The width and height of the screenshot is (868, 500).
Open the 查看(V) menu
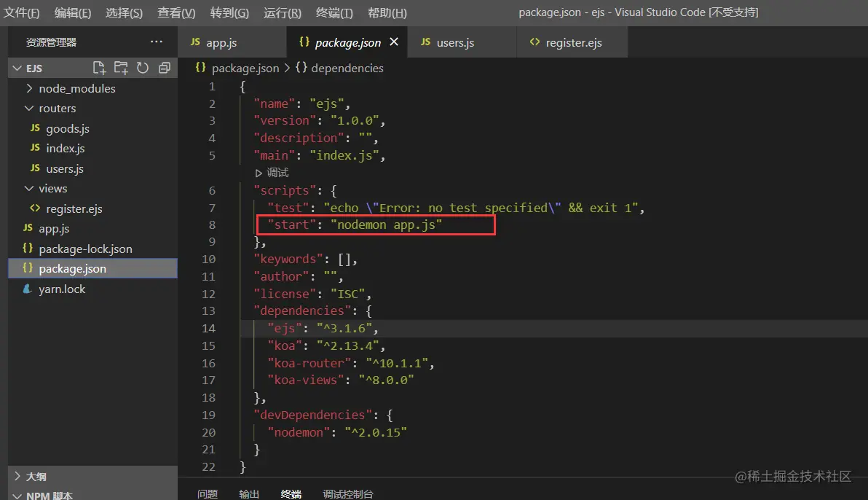click(x=176, y=12)
